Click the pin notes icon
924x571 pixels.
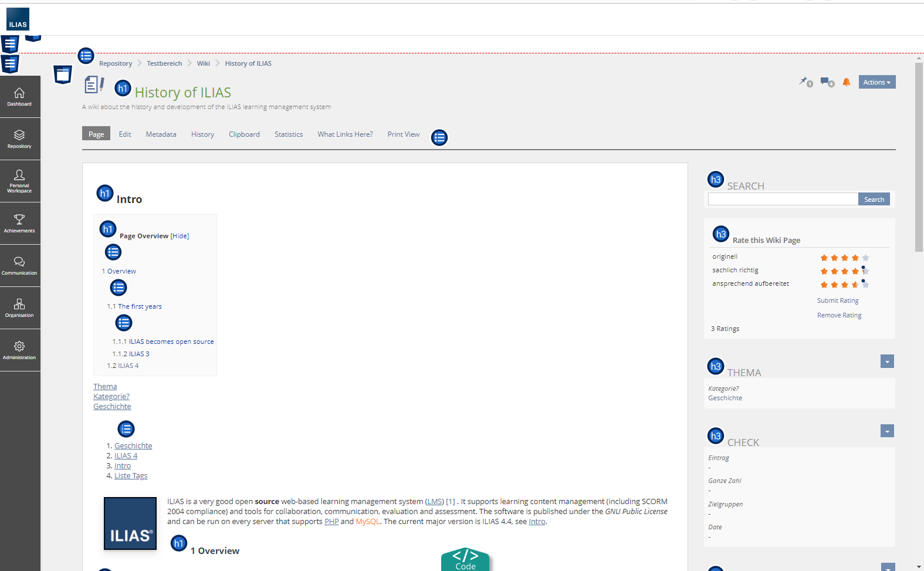click(x=804, y=82)
